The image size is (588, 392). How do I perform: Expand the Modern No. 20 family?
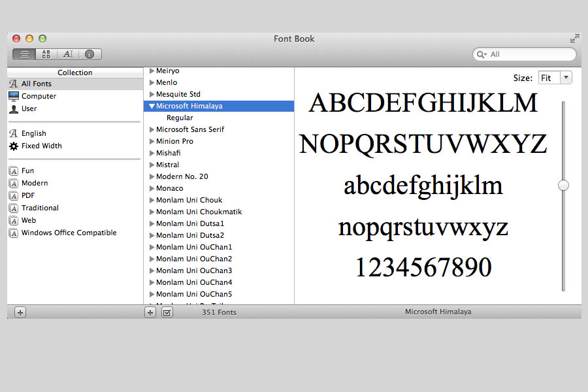pyautogui.click(x=152, y=176)
